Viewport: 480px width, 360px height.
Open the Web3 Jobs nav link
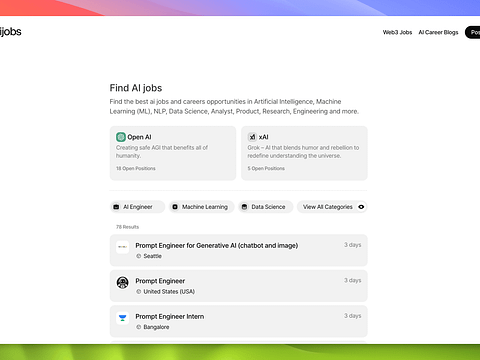click(397, 32)
